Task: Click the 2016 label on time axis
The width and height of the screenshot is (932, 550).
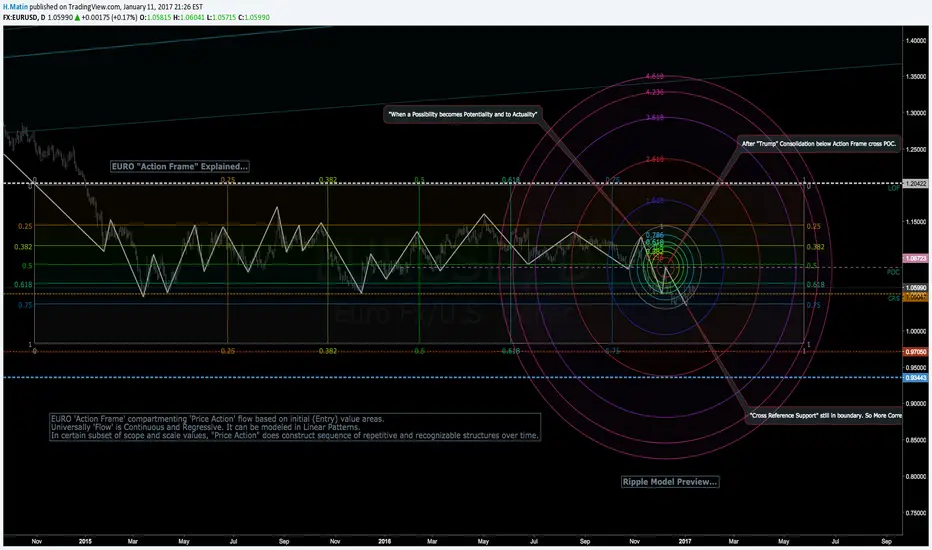Action: (x=385, y=541)
